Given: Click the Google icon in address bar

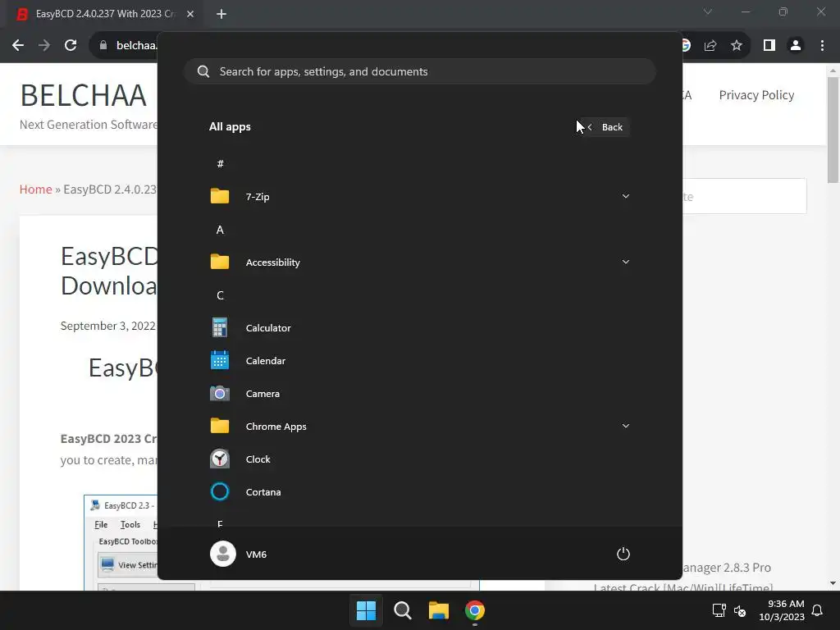Looking at the screenshot, I should click(687, 46).
